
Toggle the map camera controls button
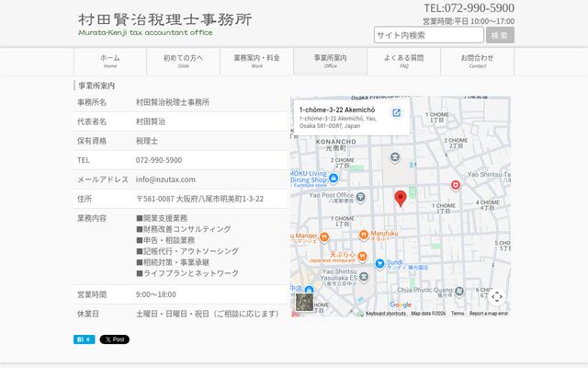point(497,296)
